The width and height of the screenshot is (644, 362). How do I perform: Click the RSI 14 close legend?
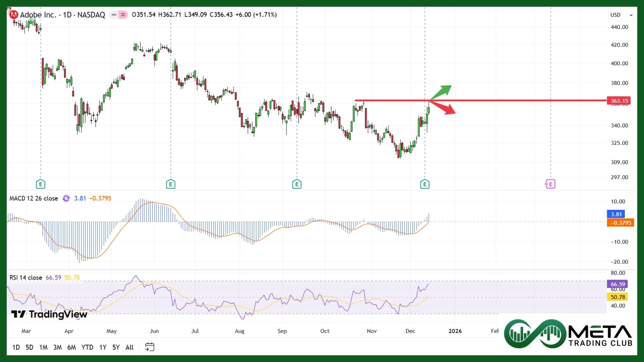[26, 278]
